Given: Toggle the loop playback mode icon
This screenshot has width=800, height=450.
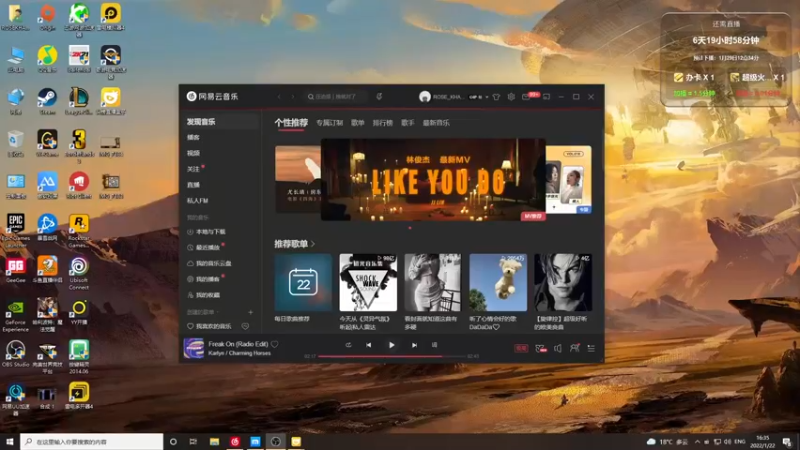Looking at the screenshot, I should tap(348, 345).
